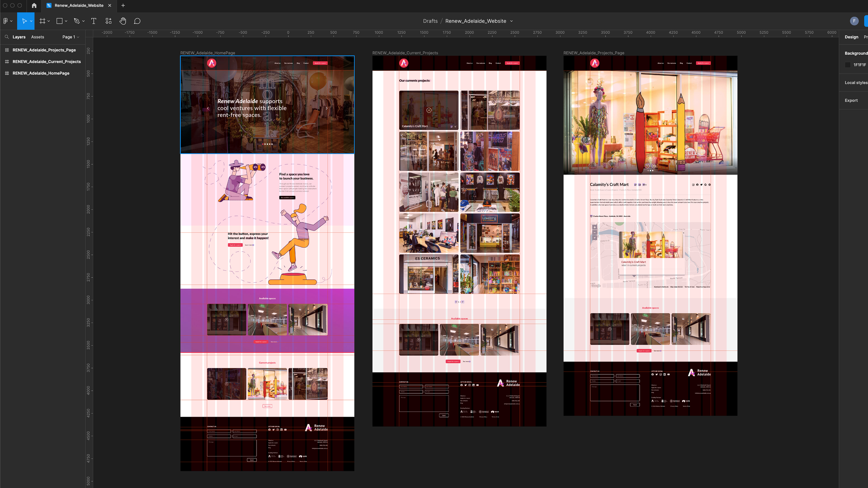
Task: Click See available spaces button on HomePage
Action: 287,197
